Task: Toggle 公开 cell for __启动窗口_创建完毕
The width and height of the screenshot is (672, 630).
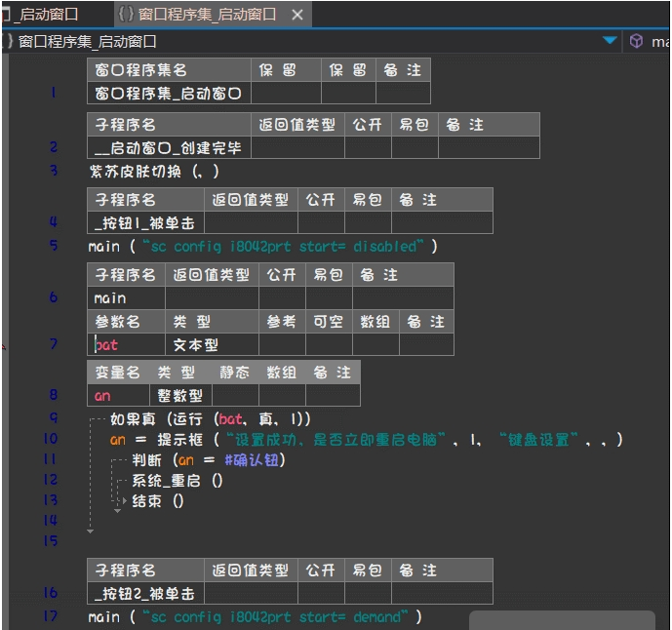Action: [367, 147]
